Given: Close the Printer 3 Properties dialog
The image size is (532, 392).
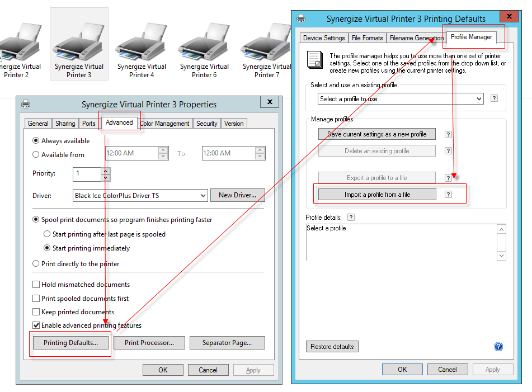Looking at the screenshot, I should pyautogui.click(x=270, y=102).
